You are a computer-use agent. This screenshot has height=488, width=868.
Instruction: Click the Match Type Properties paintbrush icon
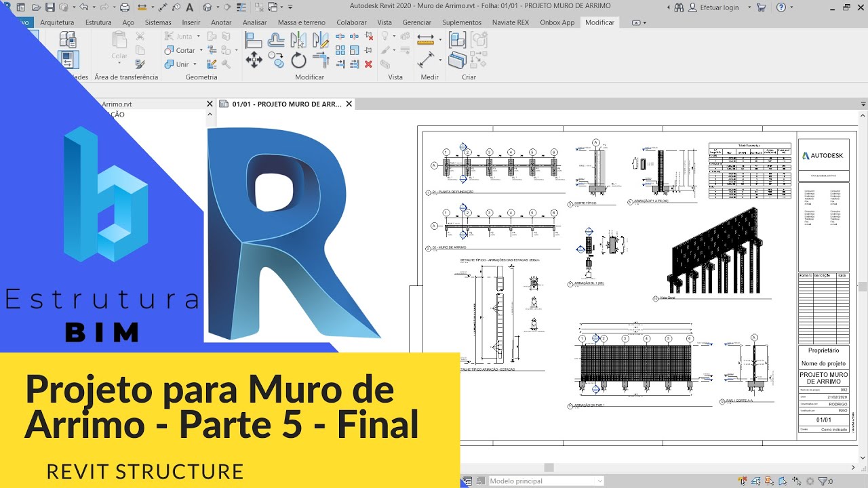[140, 64]
